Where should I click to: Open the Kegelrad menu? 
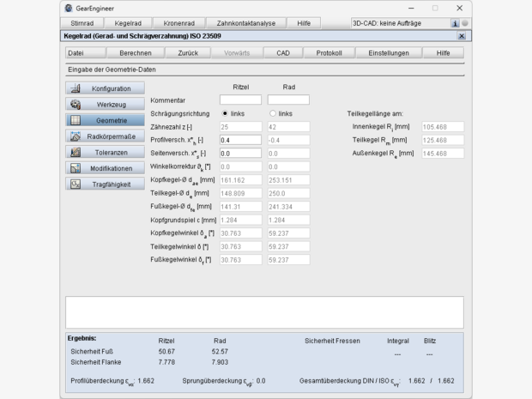pos(129,23)
